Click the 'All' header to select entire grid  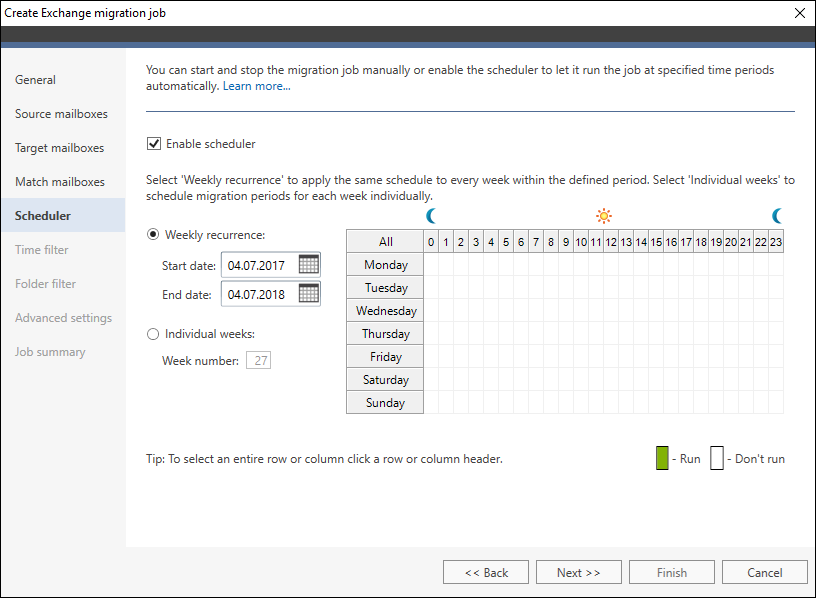tap(384, 241)
